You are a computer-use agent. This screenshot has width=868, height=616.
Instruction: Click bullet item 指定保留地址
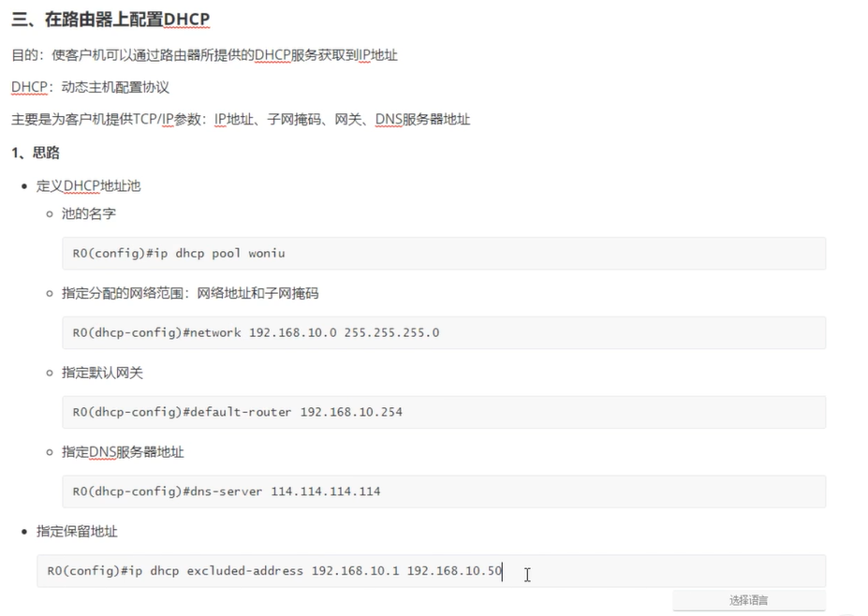point(77,532)
